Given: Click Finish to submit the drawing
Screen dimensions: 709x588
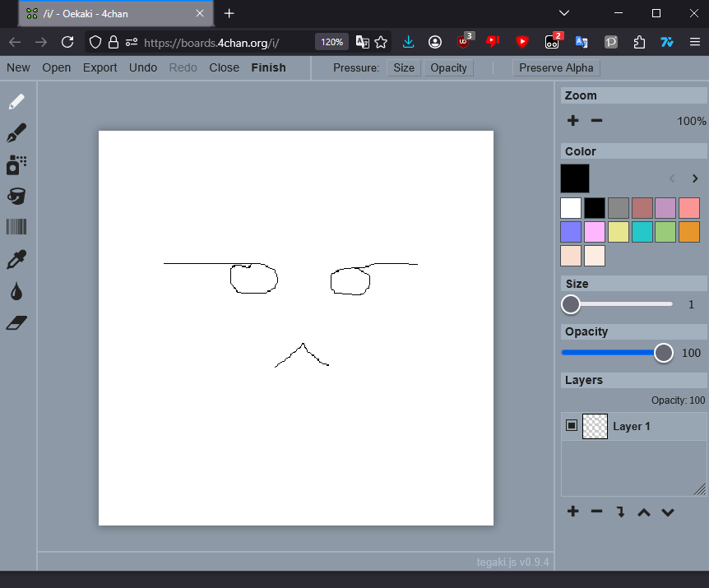Looking at the screenshot, I should coord(269,67).
